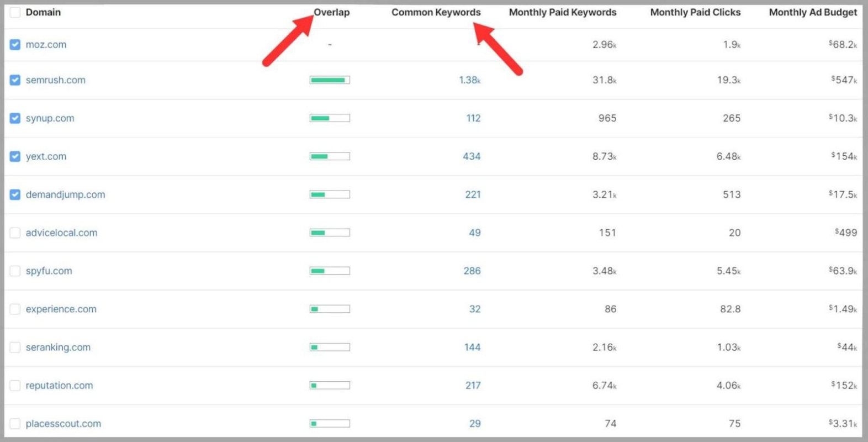868x442 pixels.
Task: Select advicelocal.com's $499 ad budget value
Action: 846,233
